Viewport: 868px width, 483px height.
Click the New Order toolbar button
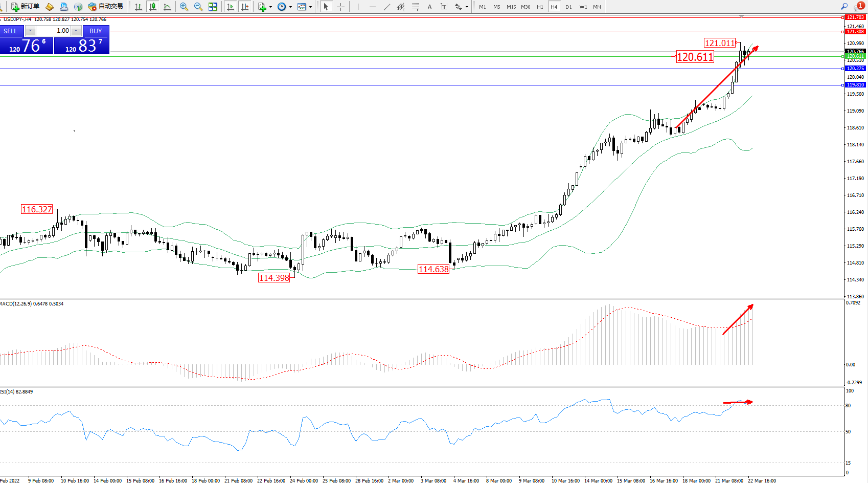pos(25,7)
